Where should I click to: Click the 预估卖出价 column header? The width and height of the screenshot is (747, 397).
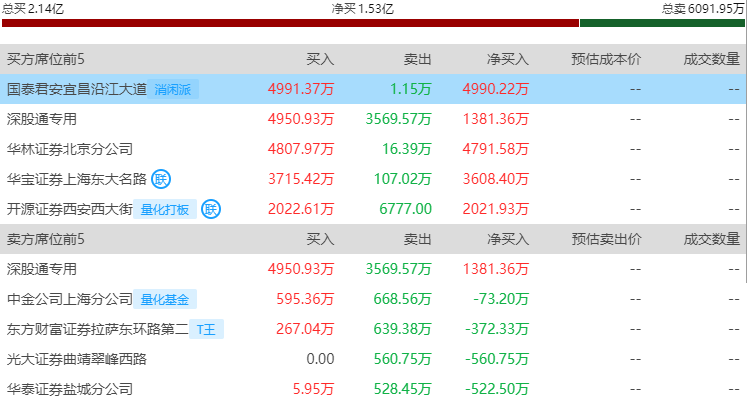click(x=606, y=239)
